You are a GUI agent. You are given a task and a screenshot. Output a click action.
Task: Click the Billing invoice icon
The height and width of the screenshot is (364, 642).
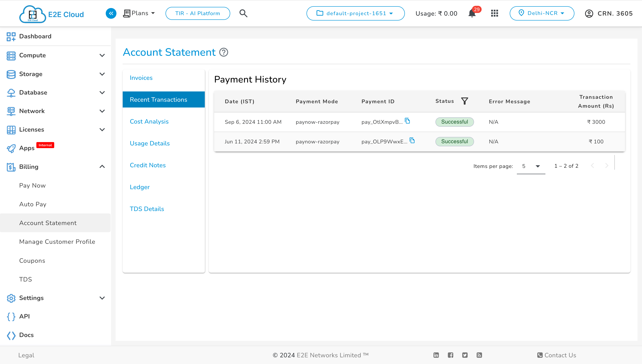(11, 167)
